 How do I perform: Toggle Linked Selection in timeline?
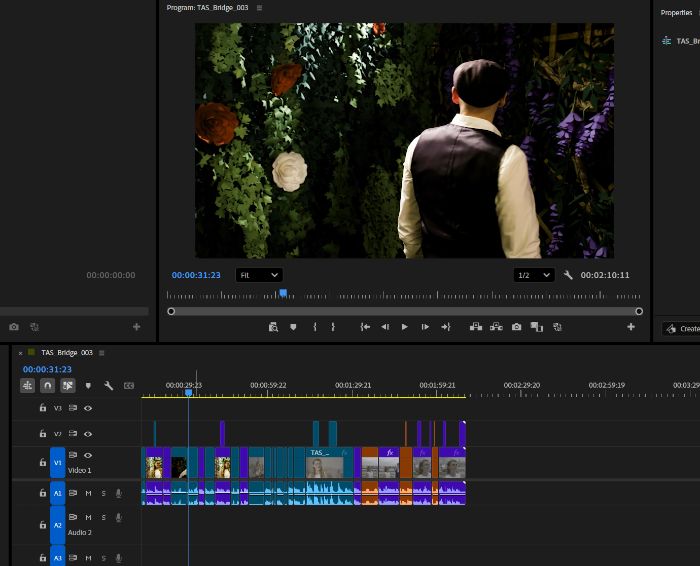(68, 385)
